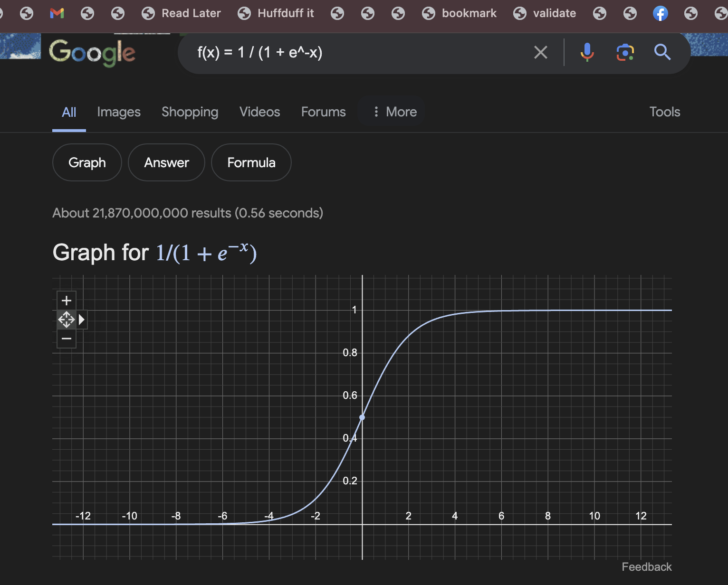Click the Read Later bookmark
The image size is (728, 585).
pos(182,13)
